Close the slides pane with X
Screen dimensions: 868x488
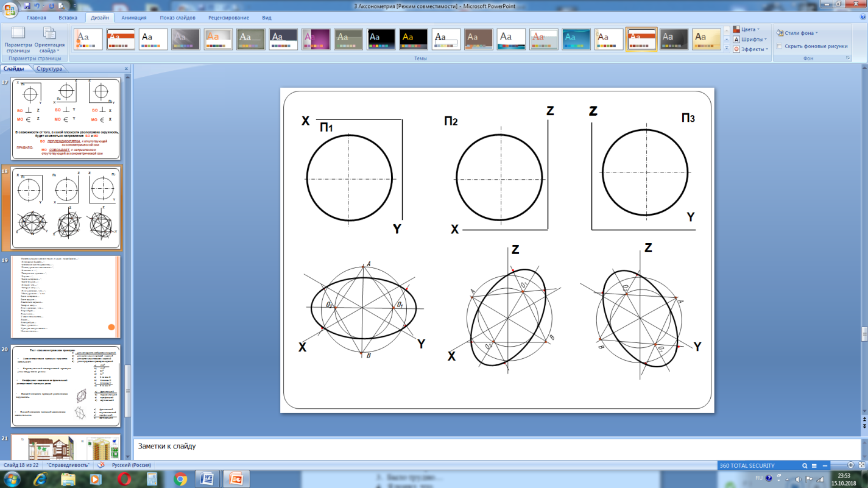pos(126,69)
